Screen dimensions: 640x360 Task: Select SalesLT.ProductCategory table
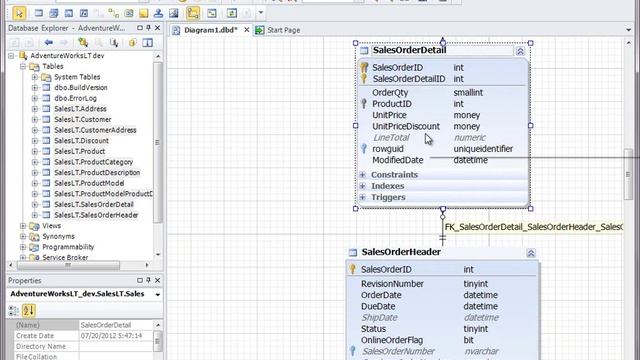[93, 162]
